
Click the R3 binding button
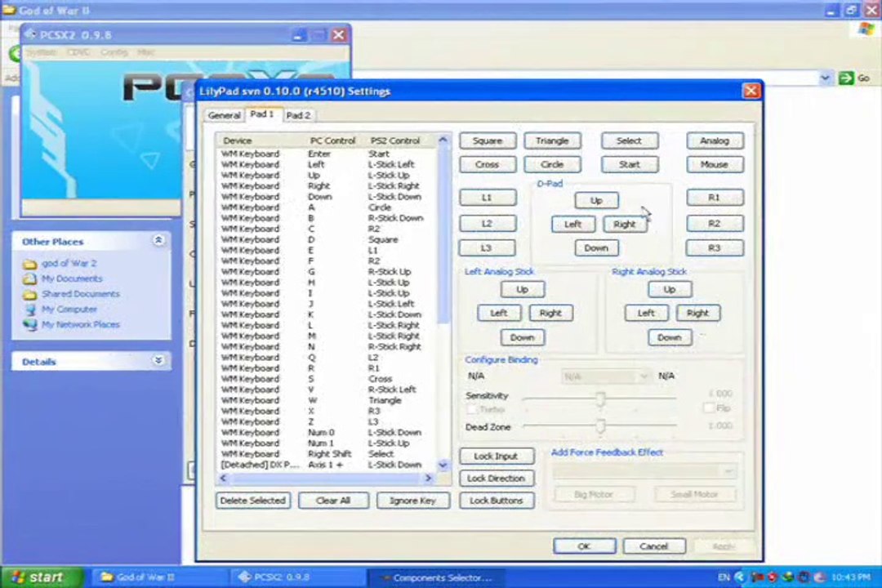click(715, 247)
